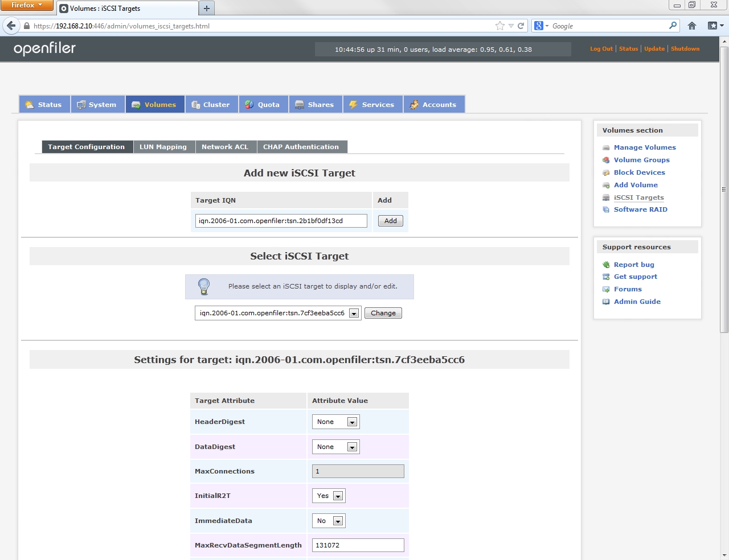729x560 pixels.
Task: Click the Admin Guide book icon
Action: [606, 302]
